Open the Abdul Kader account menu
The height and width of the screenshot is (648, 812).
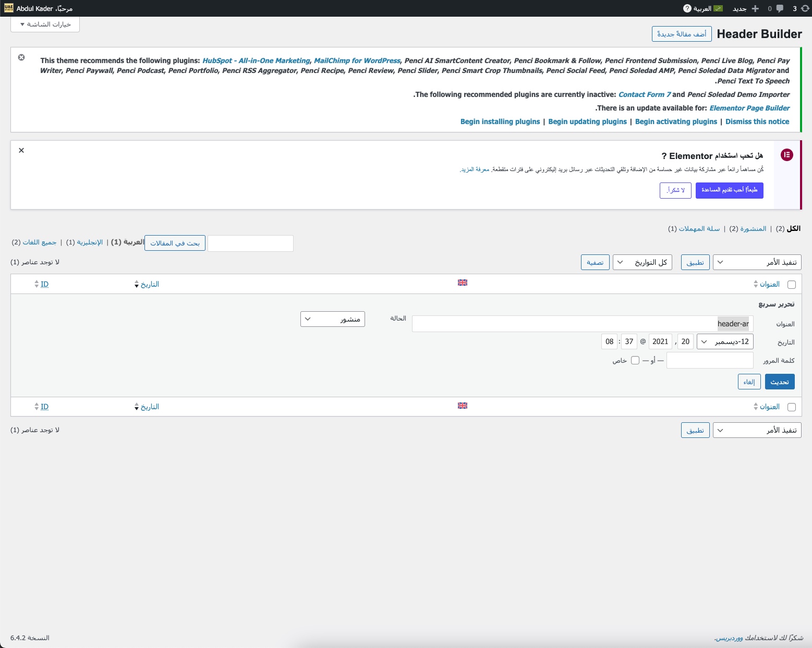pos(39,8)
